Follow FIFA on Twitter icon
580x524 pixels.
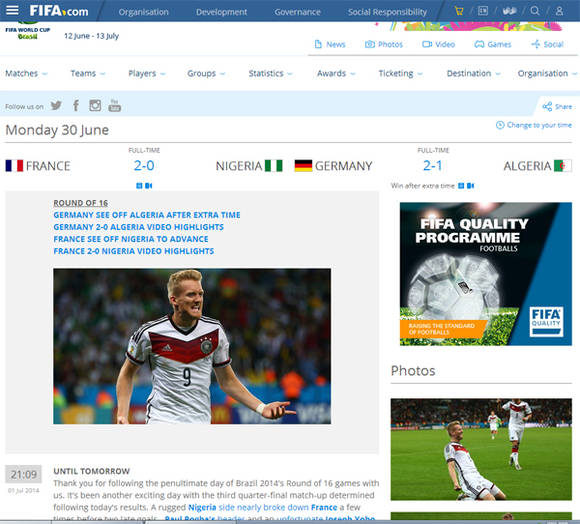[x=56, y=106]
